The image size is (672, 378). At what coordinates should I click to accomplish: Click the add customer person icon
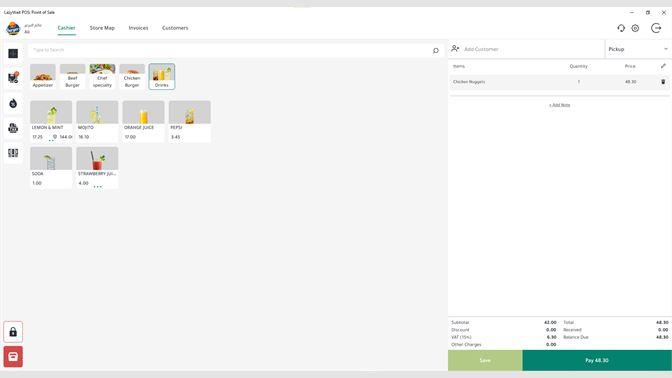[x=455, y=49]
